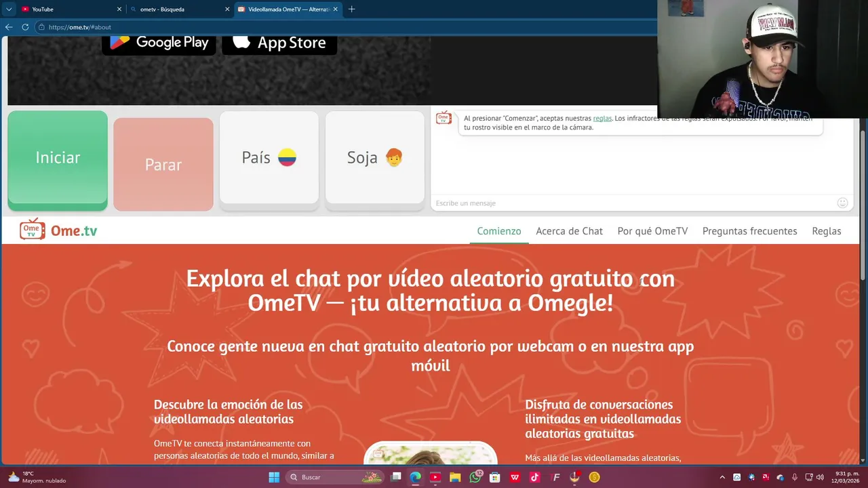The image size is (868, 488).
Task: Open the TF app on the taskbar
Action: (x=556, y=477)
